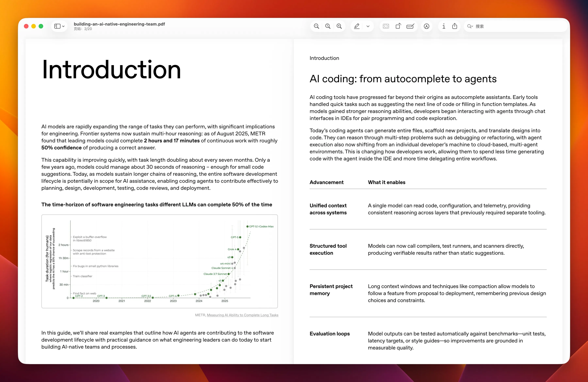Click the actual size zoom icon

[x=328, y=26]
